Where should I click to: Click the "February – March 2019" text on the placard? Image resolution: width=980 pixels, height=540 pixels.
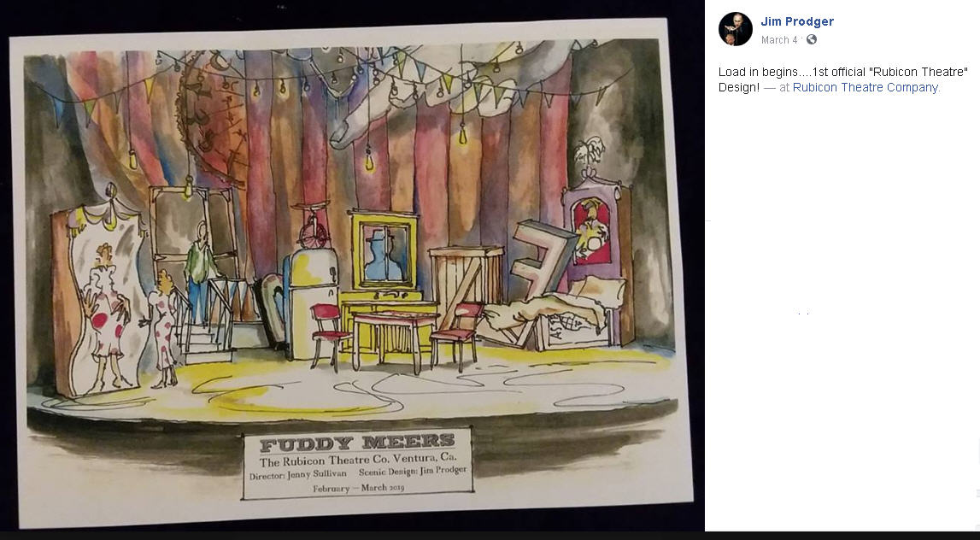[x=358, y=488]
